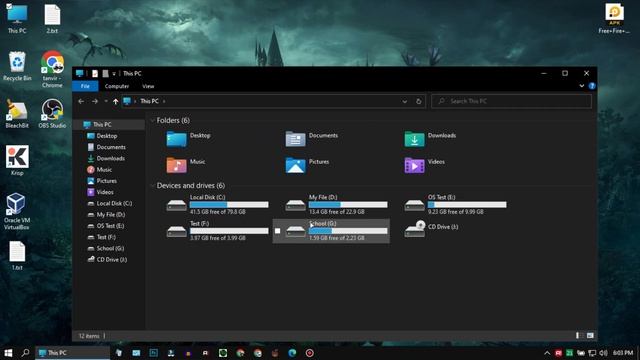Expand the ribbon with the chevron
640x360 pixels.
582,86
